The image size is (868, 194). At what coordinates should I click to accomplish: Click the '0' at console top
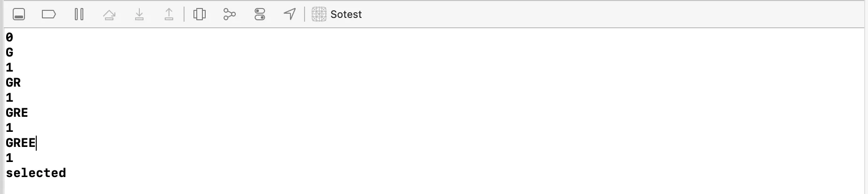[9, 37]
